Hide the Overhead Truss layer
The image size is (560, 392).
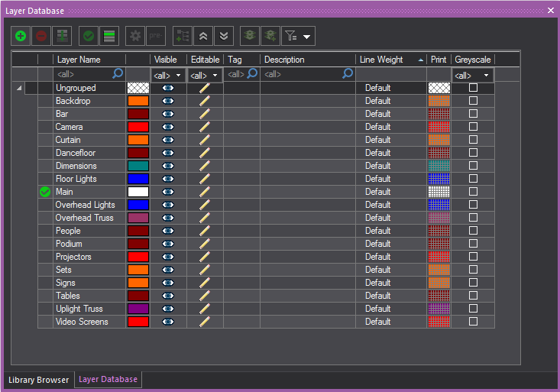pyautogui.click(x=167, y=218)
